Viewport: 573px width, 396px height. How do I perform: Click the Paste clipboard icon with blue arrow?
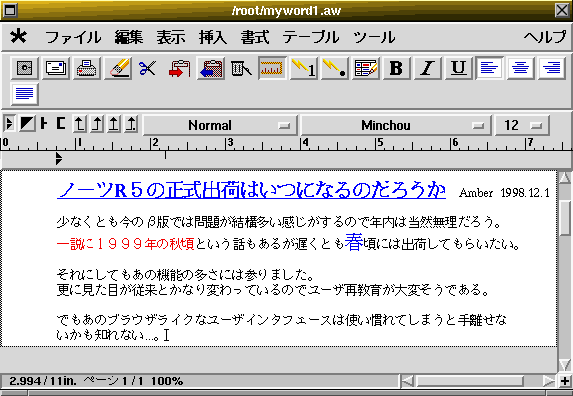pyautogui.click(x=210, y=68)
